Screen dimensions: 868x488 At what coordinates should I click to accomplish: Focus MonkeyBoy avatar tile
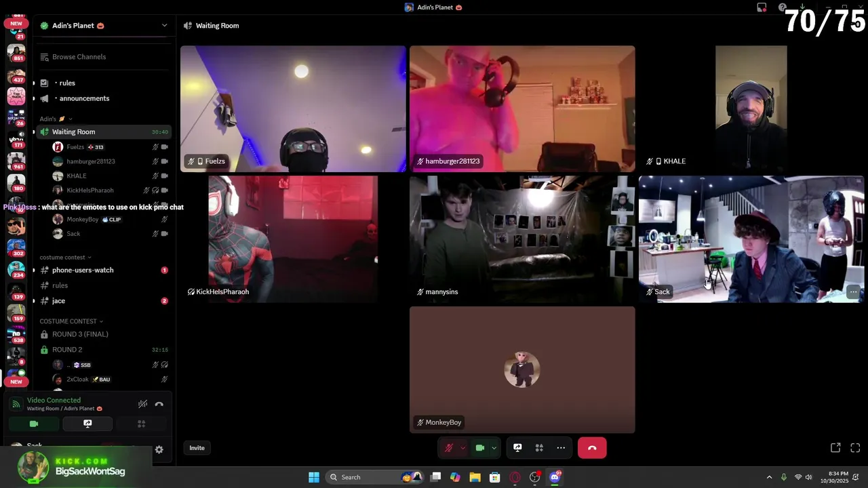pyautogui.click(x=522, y=369)
